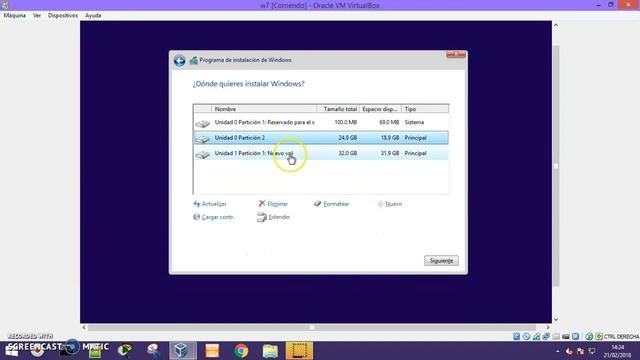640x360 pixels.
Task: Select the 'Unidad 0 Partición 2' row
Action: [321, 138]
